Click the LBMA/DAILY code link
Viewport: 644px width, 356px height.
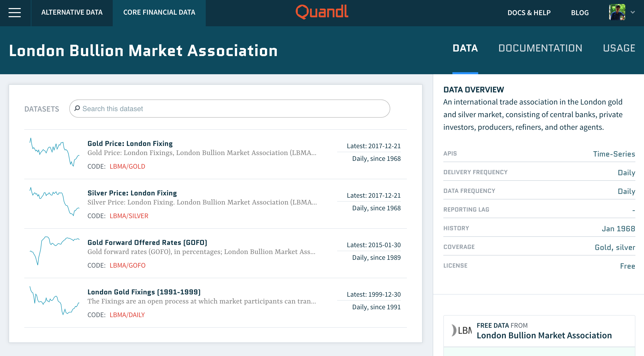(x=127, y=315)
